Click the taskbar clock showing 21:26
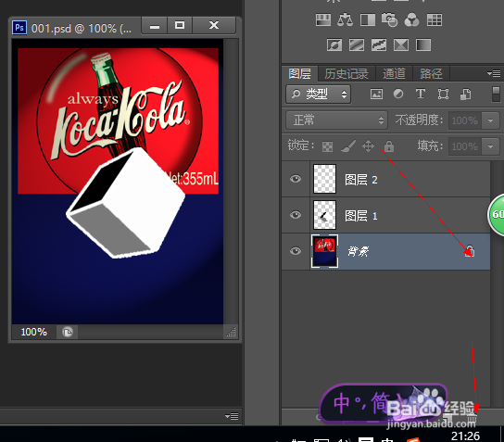Screen dimensions: 504x442 (465, 436)
